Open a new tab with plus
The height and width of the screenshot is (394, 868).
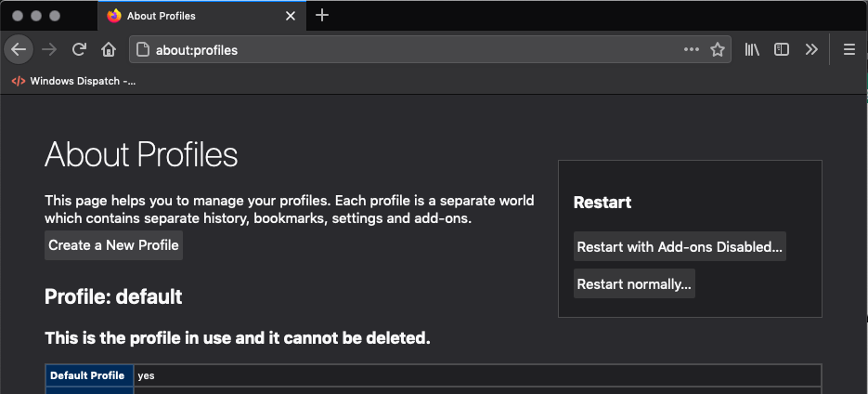point(322,16)
